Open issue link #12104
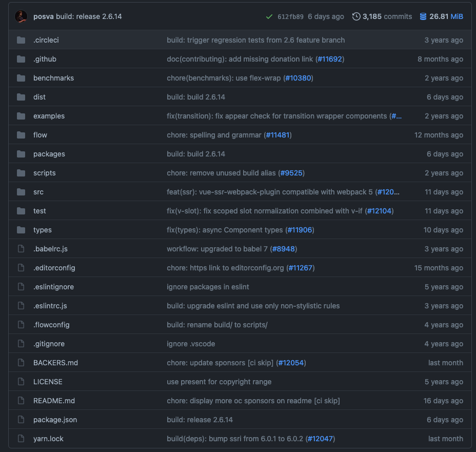Viewport: 476px width, 452px height. point(379,211)
